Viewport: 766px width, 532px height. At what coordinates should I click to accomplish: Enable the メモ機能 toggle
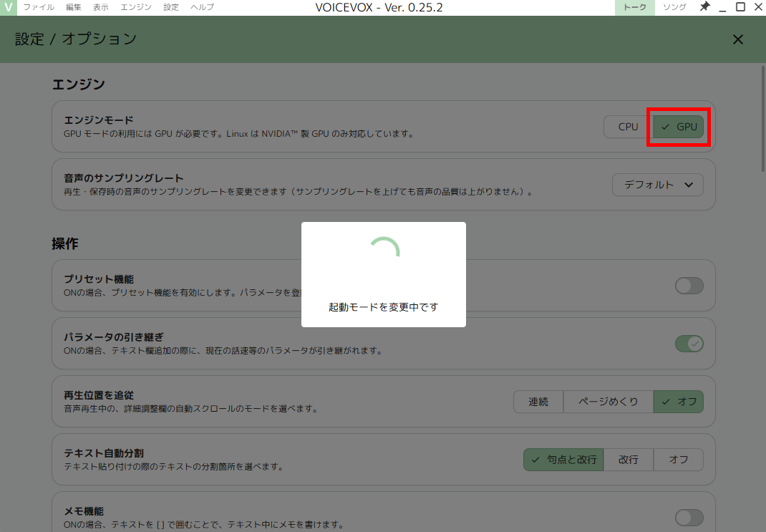tap(689, 518)
